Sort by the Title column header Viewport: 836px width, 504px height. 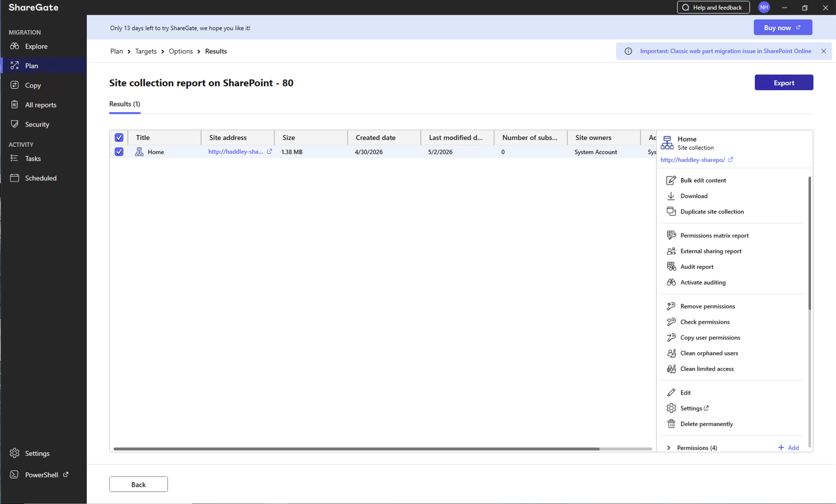164,137
